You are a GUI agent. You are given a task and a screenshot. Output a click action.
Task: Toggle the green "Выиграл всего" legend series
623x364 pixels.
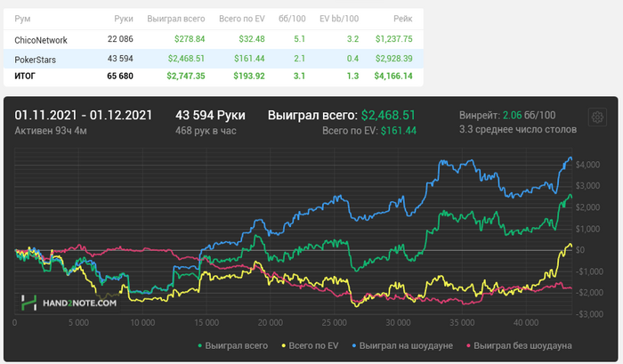pos(233,345)
